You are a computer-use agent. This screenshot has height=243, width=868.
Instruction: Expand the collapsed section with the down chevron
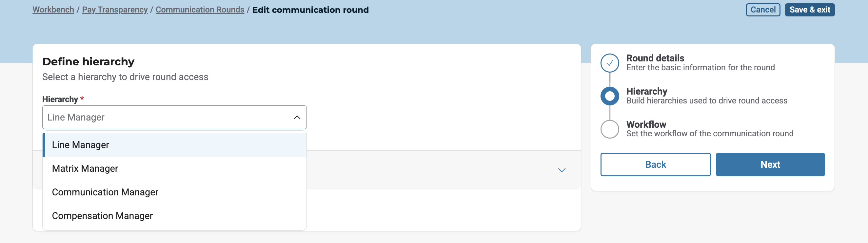(x=562, y=170)
